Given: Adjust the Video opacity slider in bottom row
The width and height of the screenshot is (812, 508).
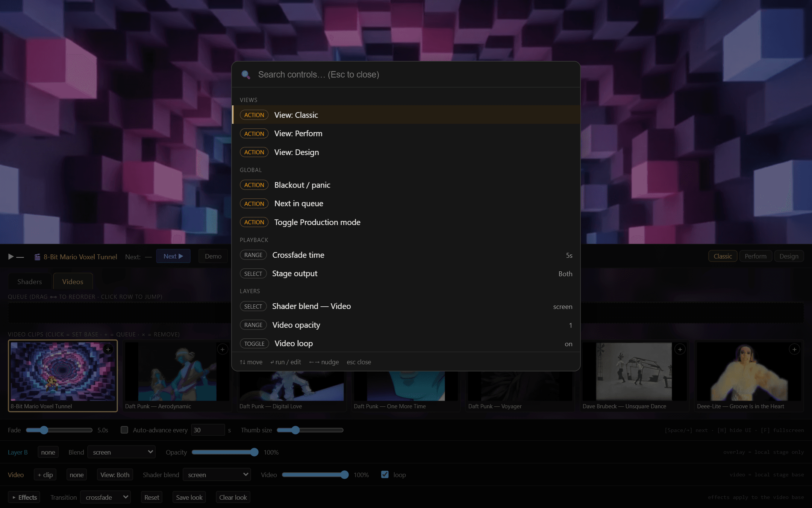Looking at the screenshot, I should [x=315, y=475].
